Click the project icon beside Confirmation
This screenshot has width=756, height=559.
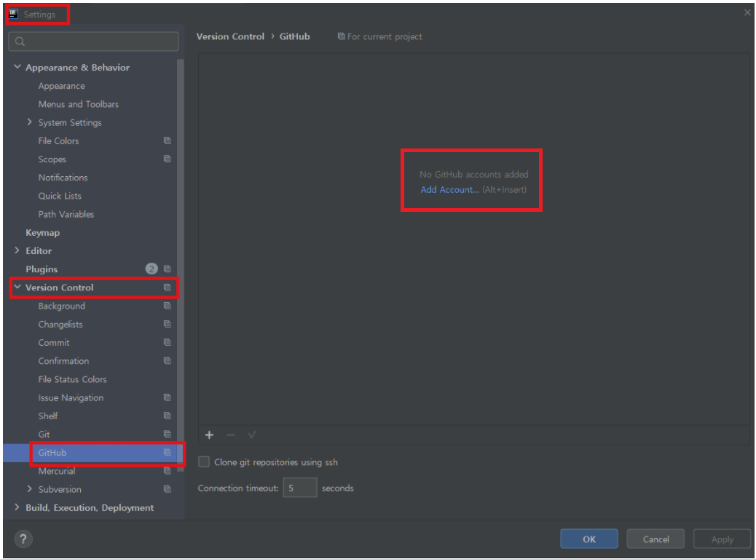(x=168, y=360)
